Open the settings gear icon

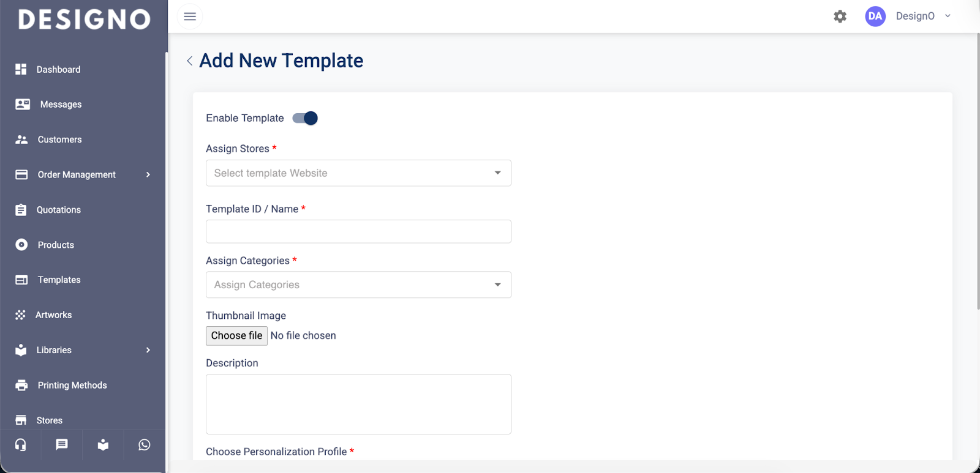coord(840,17)
